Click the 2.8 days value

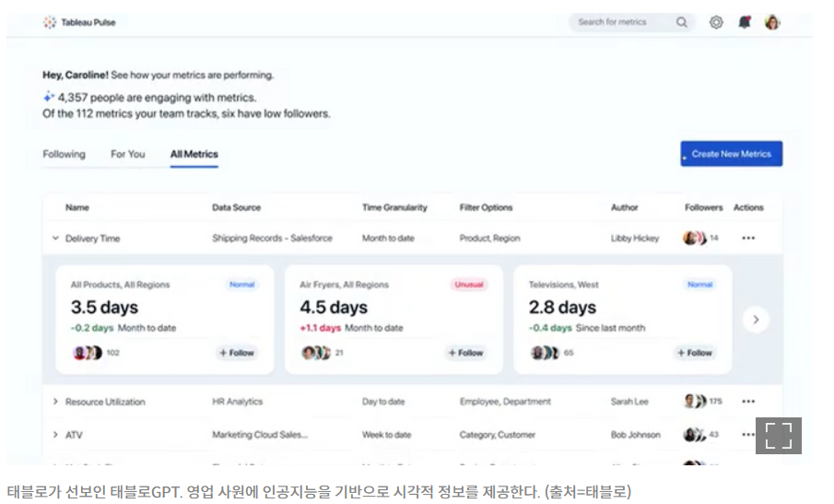pos(562,308)
